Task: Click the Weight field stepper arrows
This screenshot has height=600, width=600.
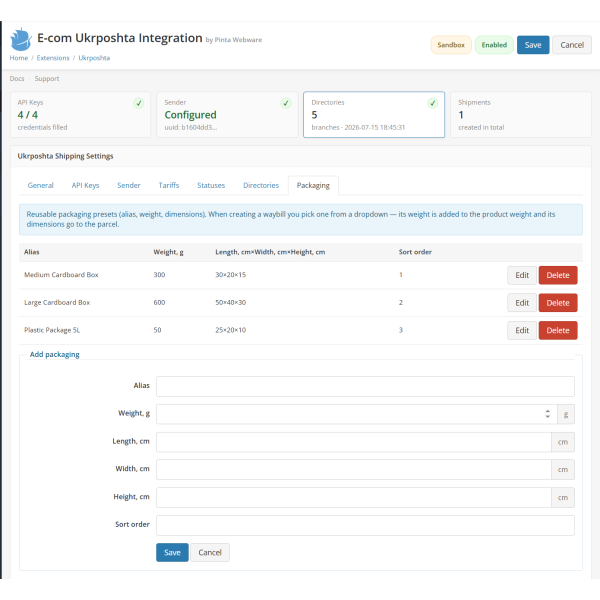Action: [x=548, y=414]
